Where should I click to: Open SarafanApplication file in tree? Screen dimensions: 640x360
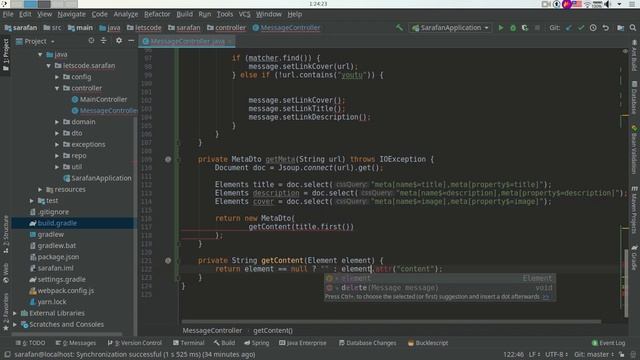[x=97, y=178]
